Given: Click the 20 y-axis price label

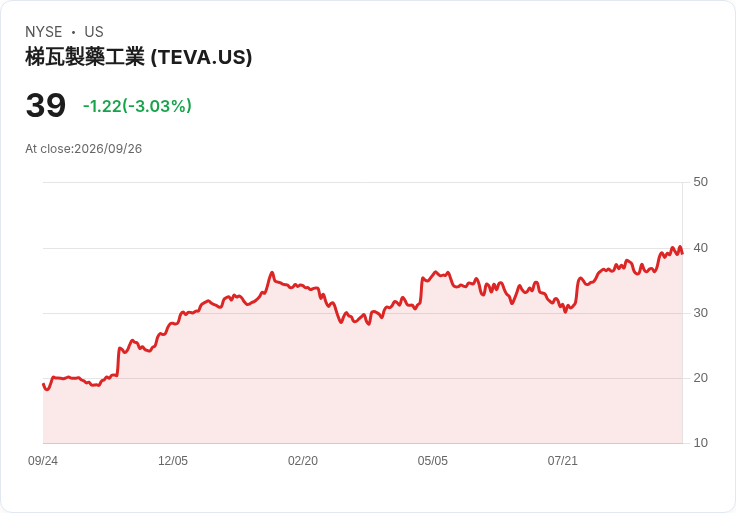Looking at the screenshot, I should [700, 378].
